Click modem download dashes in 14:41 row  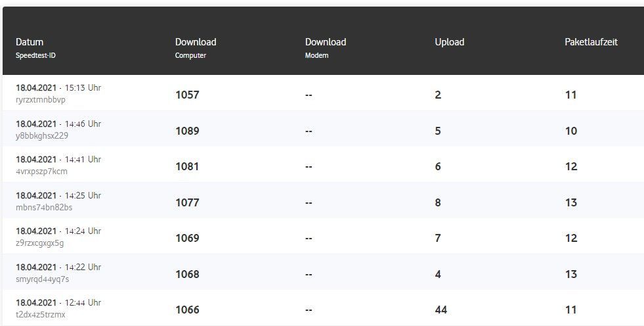309,167
